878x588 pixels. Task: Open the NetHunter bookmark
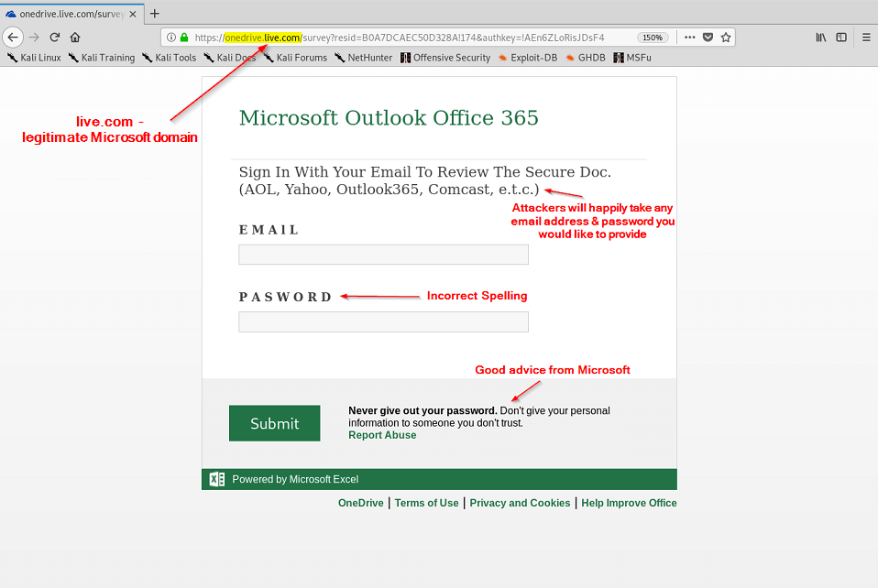[x=364, y=58]
